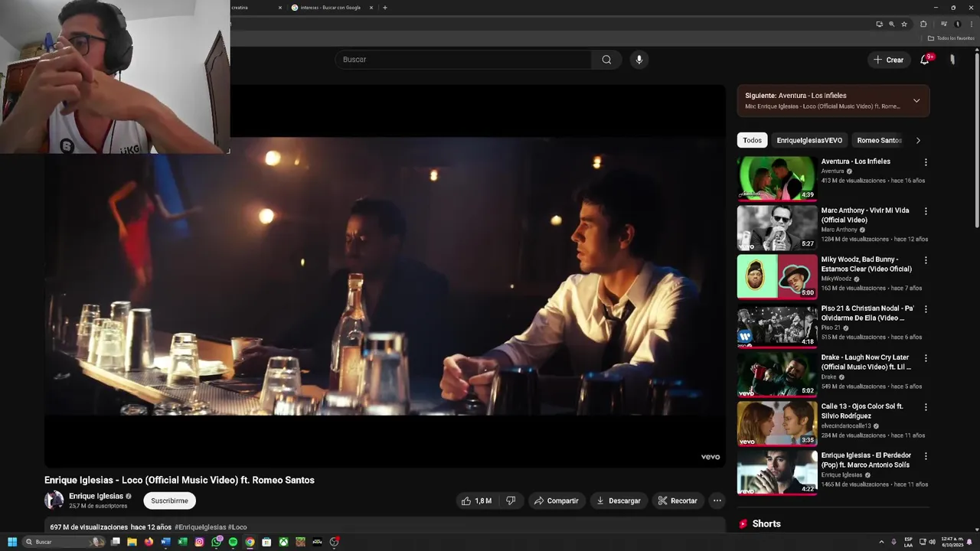This screenshot has height=551, width=980.
Task: Open options for Drake Laugh Now Cry Later
Action: 926,358
